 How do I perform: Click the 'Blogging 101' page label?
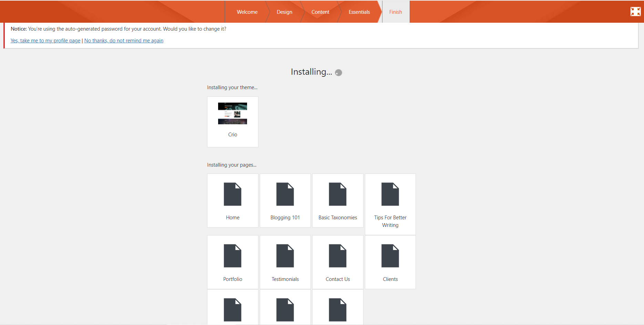click(x=285, y=218)
